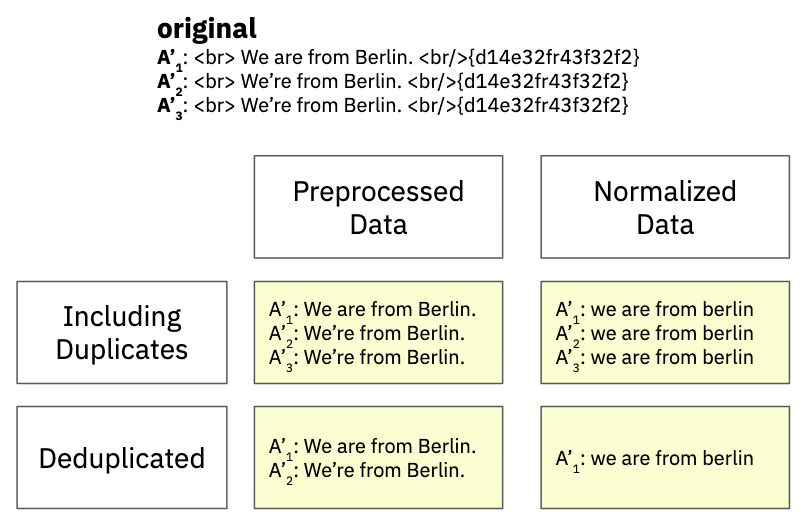Select the "Preprocessed Data" column header box
The image size is (809, 520).
378,207
